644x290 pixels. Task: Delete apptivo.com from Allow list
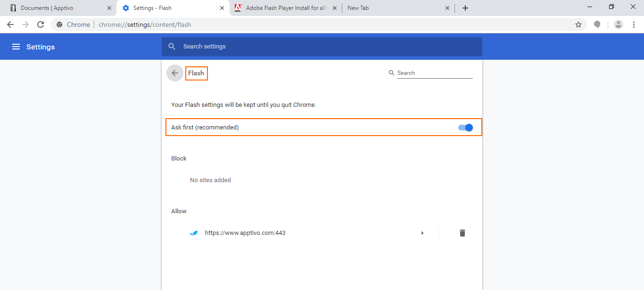coord(462,233)
